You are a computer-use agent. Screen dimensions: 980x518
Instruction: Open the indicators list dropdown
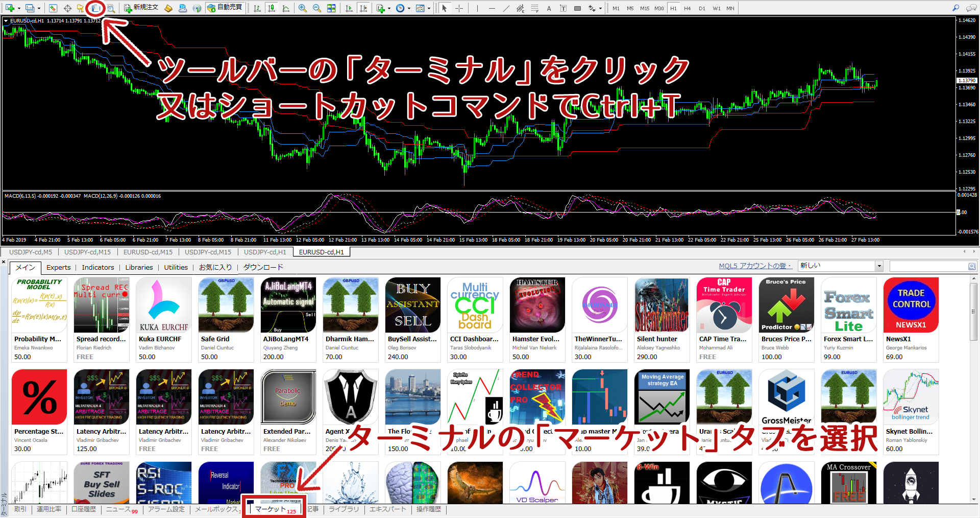(x=383, y=8)
